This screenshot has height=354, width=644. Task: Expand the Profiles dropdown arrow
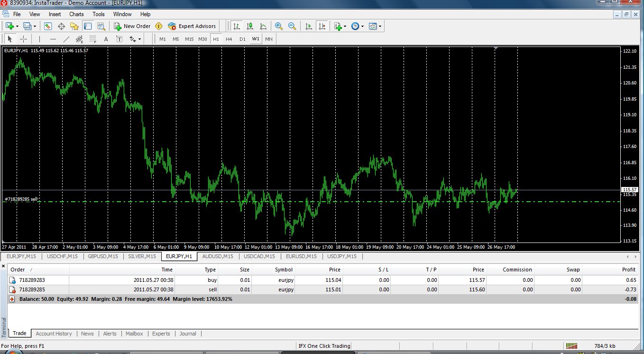pyautogui.click(x=35, y=26)
